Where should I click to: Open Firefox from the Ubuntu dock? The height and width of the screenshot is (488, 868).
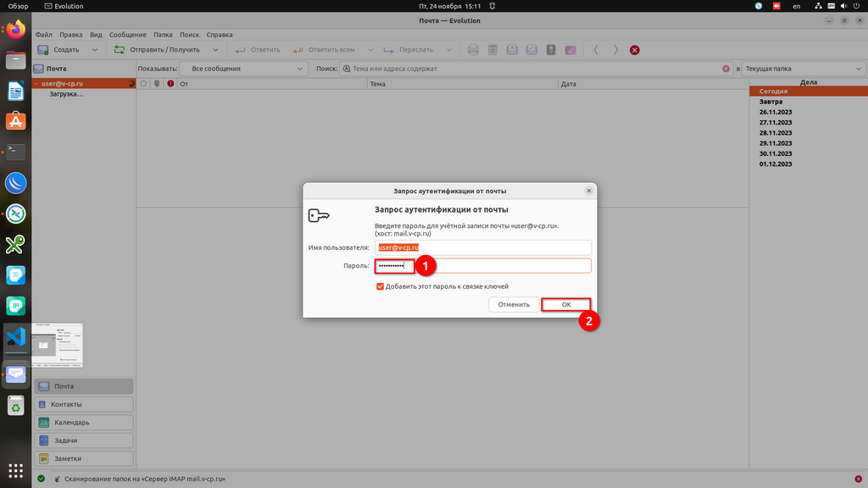[16, 30]
